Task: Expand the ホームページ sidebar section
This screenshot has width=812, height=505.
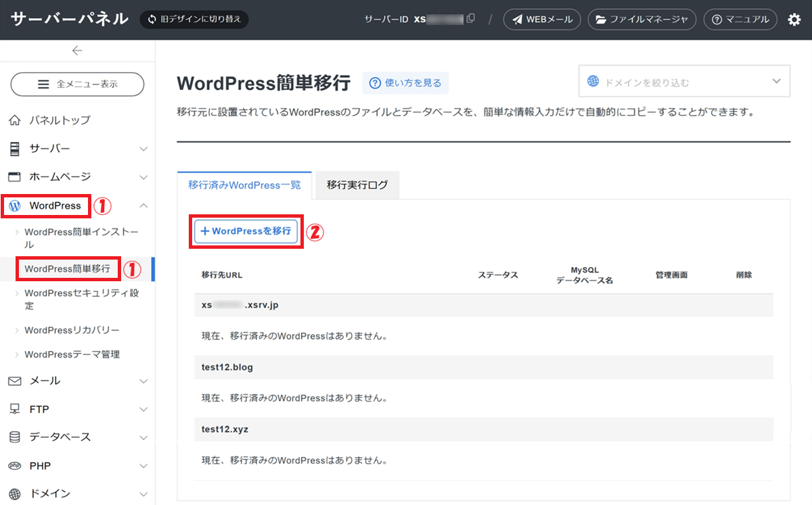Action: coord(77,177)
